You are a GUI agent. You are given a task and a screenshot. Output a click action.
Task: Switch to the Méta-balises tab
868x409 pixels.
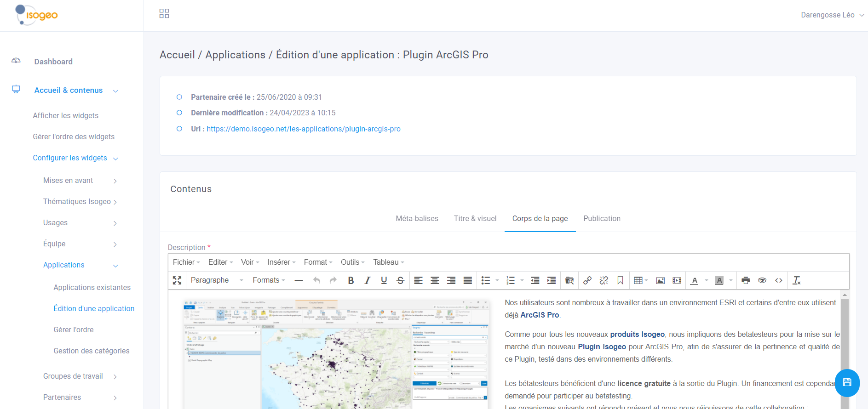417,219
